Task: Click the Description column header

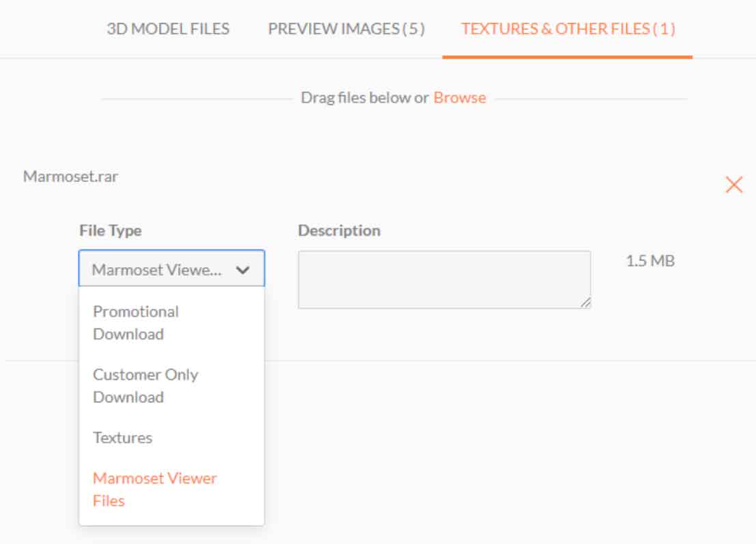Action: tap(339, 230)
